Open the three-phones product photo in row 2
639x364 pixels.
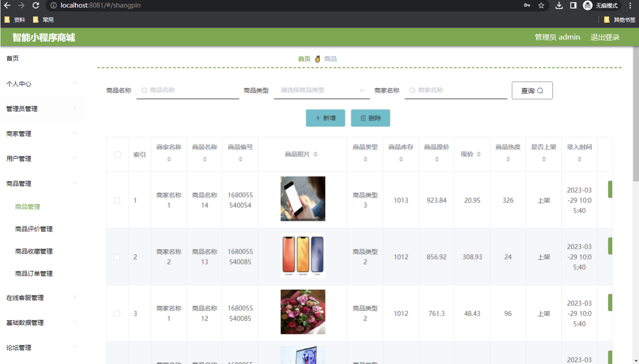point(303,255)
